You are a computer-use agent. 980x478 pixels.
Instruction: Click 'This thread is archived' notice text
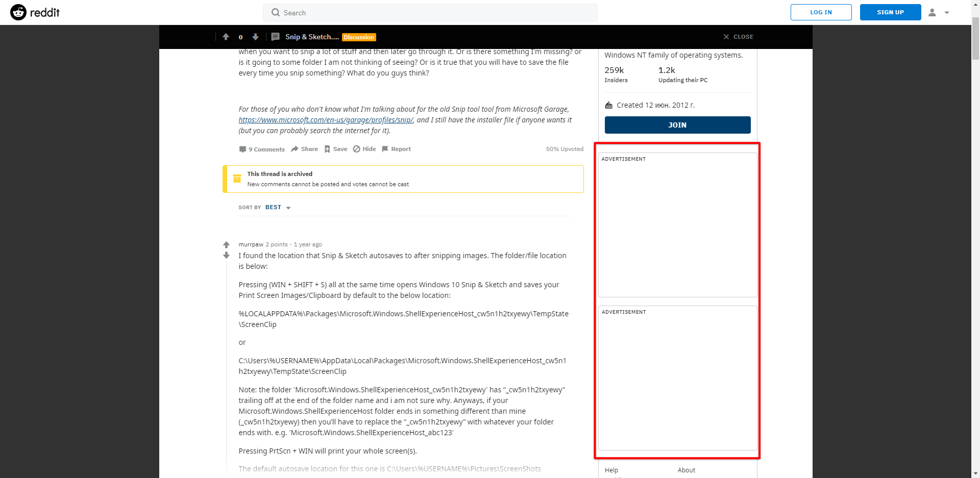pyautogui.click(x=280, y=174)
